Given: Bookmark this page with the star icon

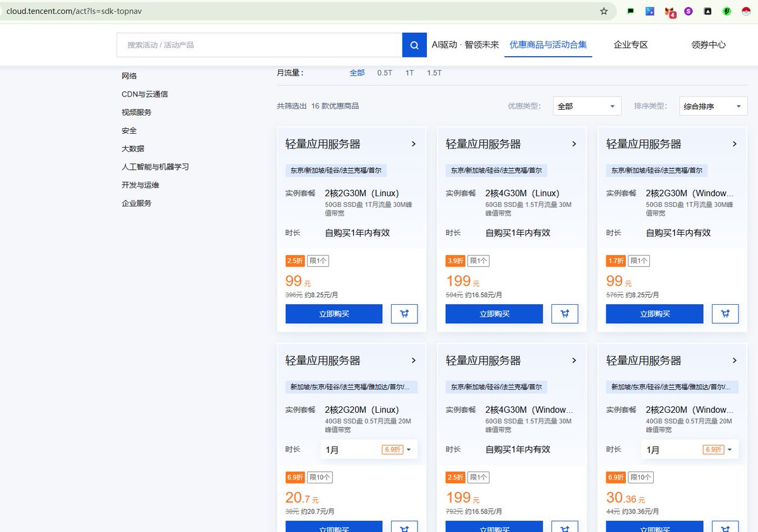Looking at the screenshot, I should coord(604,11).
